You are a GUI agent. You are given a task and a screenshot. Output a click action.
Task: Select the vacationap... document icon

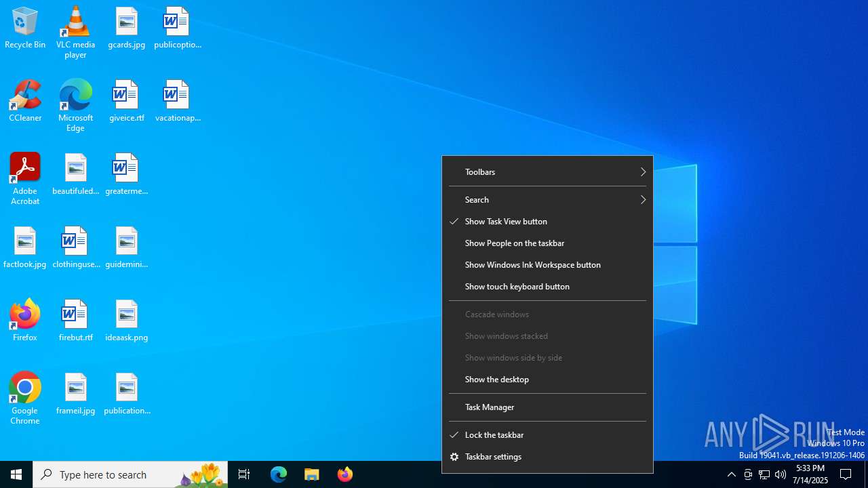point(178,102)
